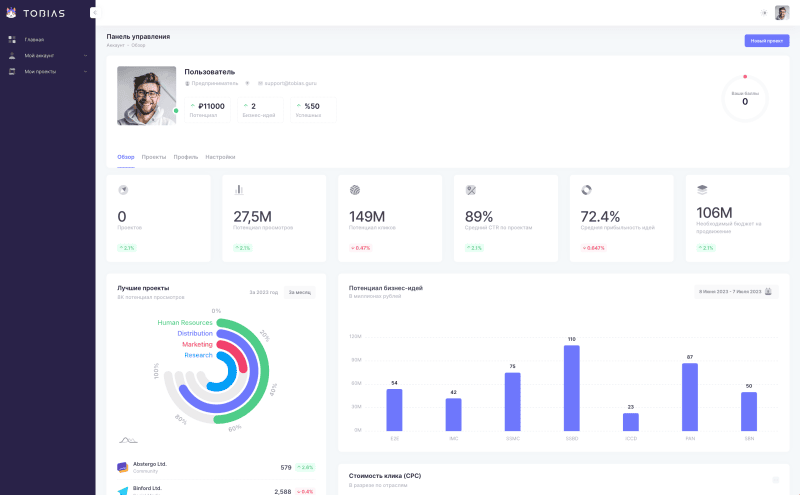
Task: Switch to the Проекты tab
Action: pyautogui.click(x=154, y=157)
